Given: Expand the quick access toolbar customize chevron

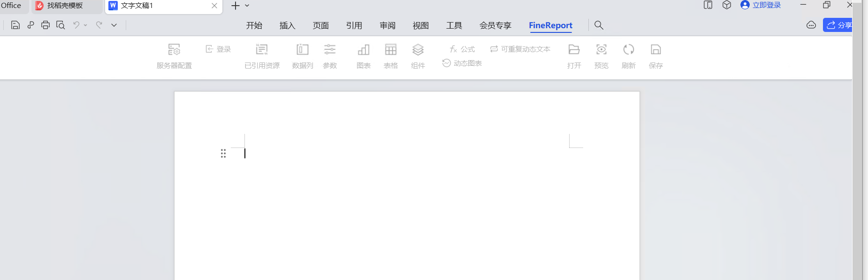Looking at the screenshot, I should [114, 25].
